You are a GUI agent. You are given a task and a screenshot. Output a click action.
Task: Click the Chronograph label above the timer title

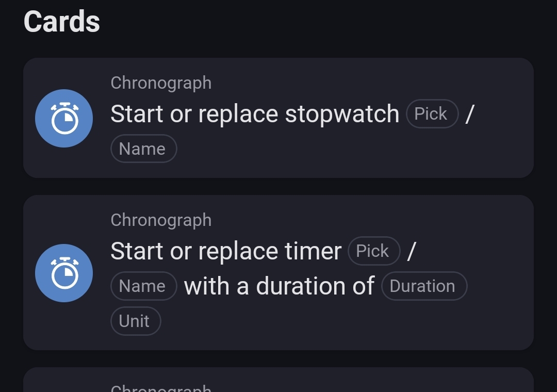pos(161,220)
